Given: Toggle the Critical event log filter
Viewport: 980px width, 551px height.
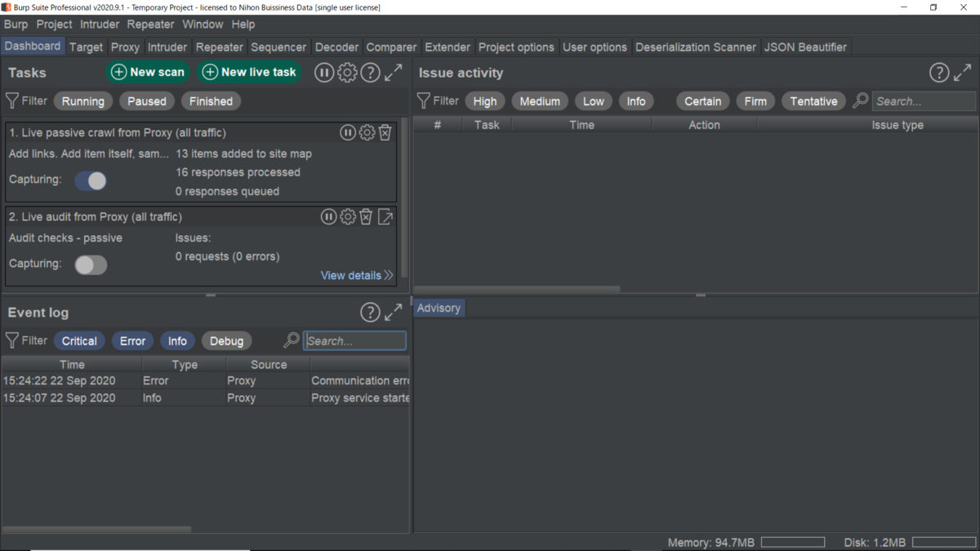Looking at the screenshot, I should 79,341.
